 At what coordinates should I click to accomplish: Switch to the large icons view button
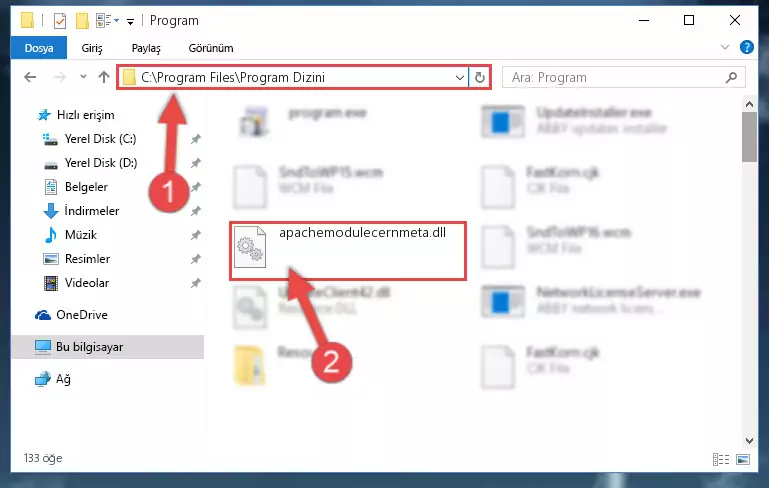(x=743, y=460)
